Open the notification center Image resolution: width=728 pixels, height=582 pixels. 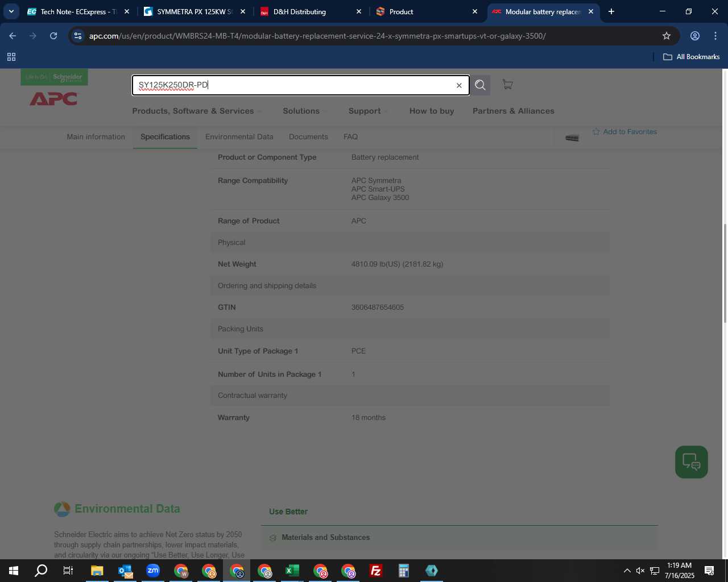pos(709,571)
